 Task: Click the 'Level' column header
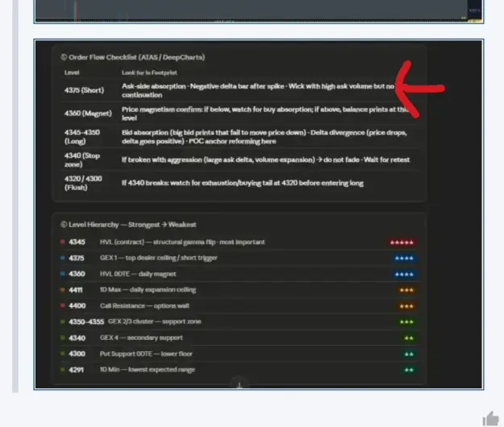point(72,73)
